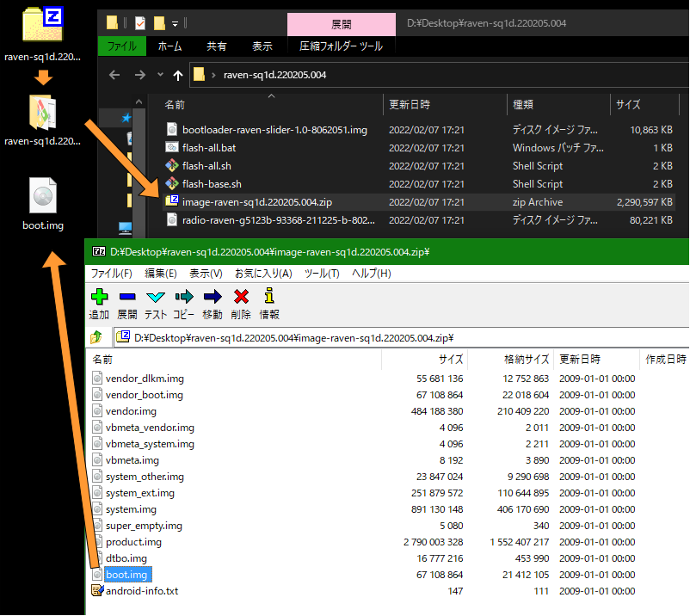This screenshot has height=616, width=690.
Task: Select the boot.img desktop icon
Action: pos(43,195)
